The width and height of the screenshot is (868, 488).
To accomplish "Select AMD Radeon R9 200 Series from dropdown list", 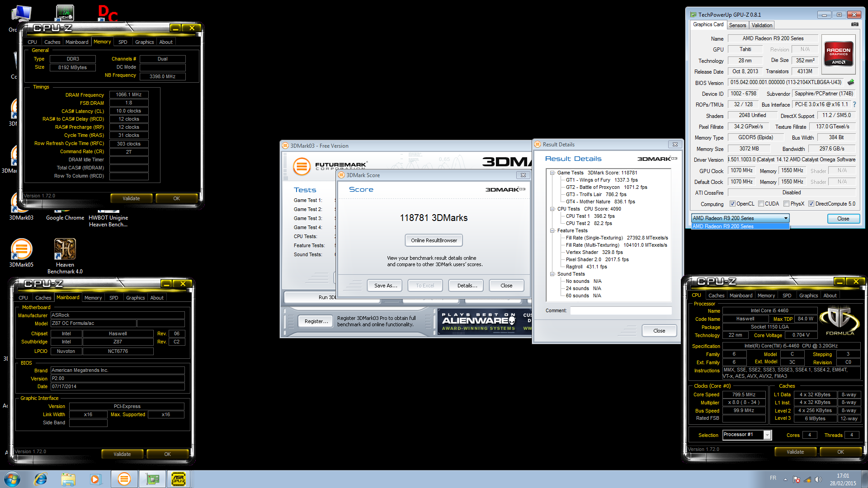I will pyautogui.click(x=740, y=226).
